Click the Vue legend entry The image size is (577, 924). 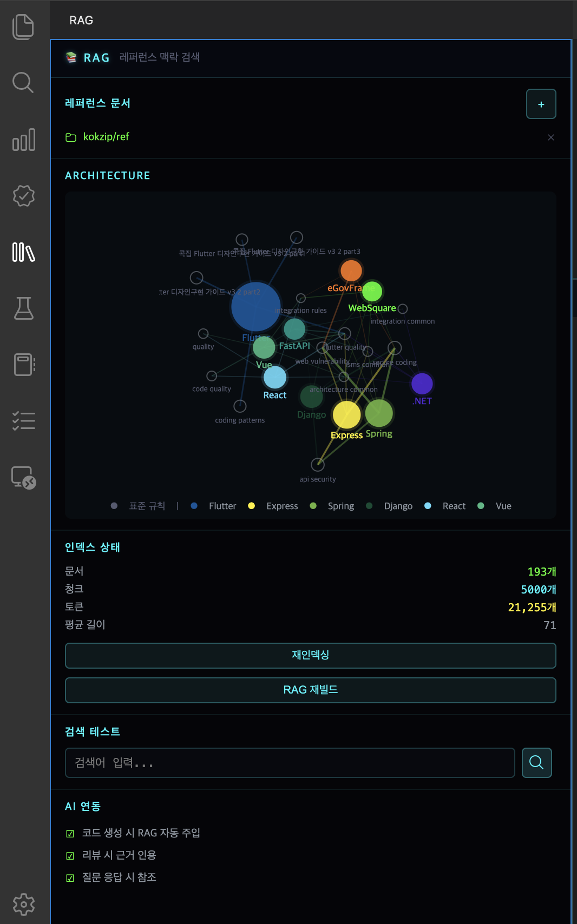pyautogui.click(x=495, y=506)
